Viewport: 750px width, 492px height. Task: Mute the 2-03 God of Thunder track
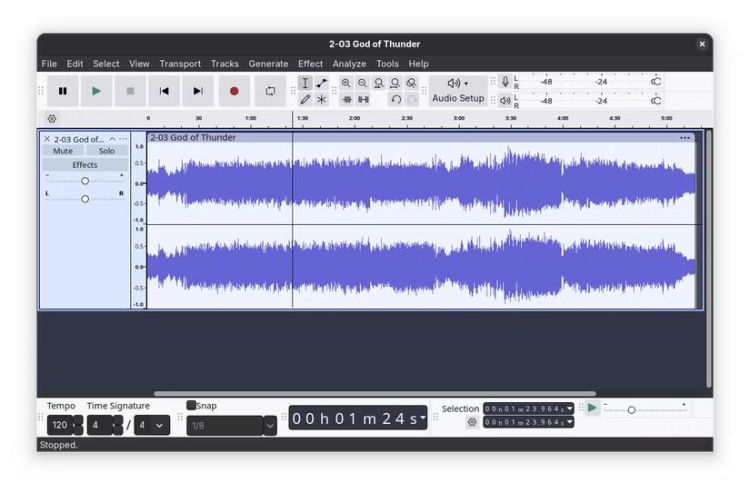(63, 151)
